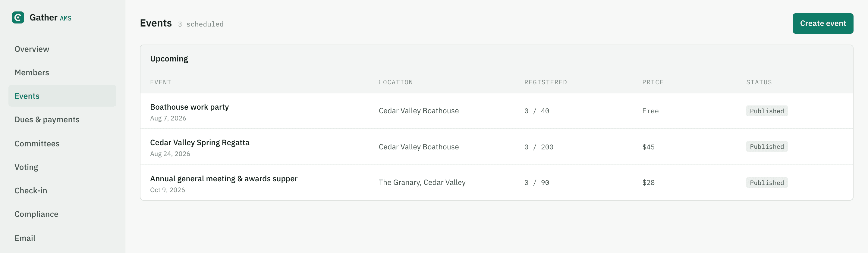The height and width of the screenshot is (253, 868).
Task: Click the Gather logo icon
Action: pyautogui.click(x=18, y=17)
